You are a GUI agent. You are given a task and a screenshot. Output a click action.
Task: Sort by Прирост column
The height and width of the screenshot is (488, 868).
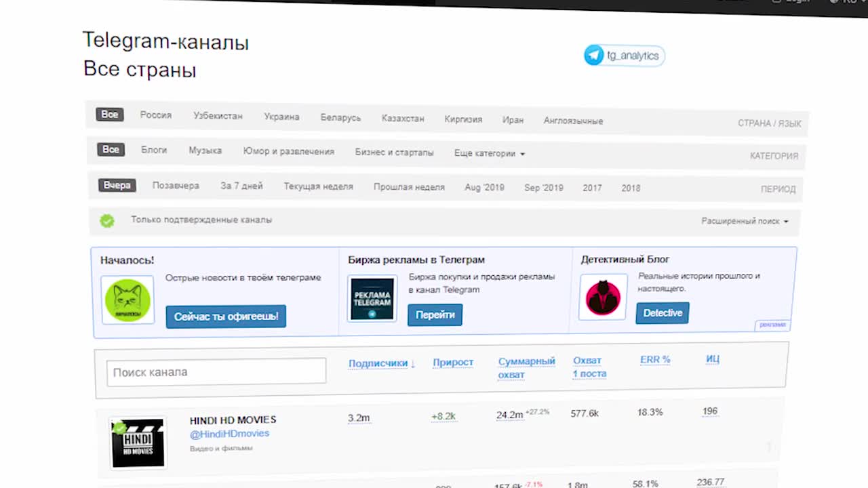[453, 363]
